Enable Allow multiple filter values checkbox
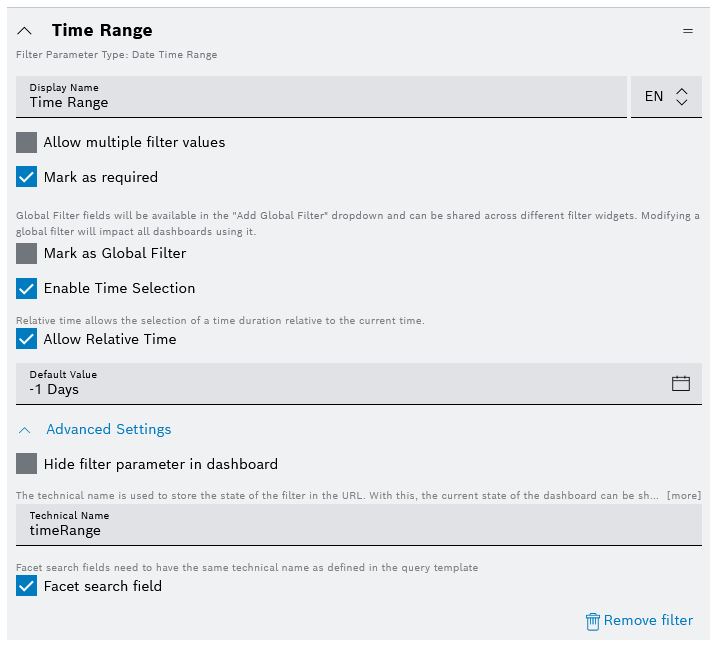722x649 pixels. point(27,142)
